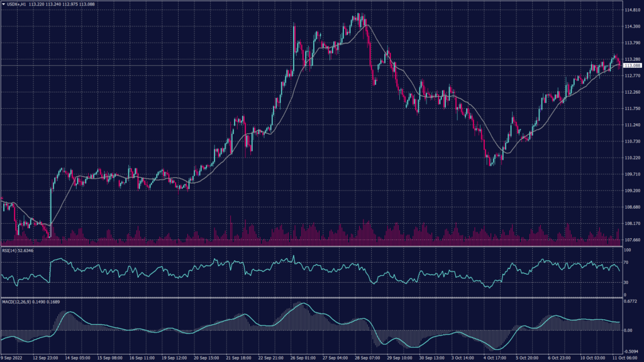The height and width of the screenshot is (362, 644).
Task: Click the current price tag 113.088
Action: 632,65
